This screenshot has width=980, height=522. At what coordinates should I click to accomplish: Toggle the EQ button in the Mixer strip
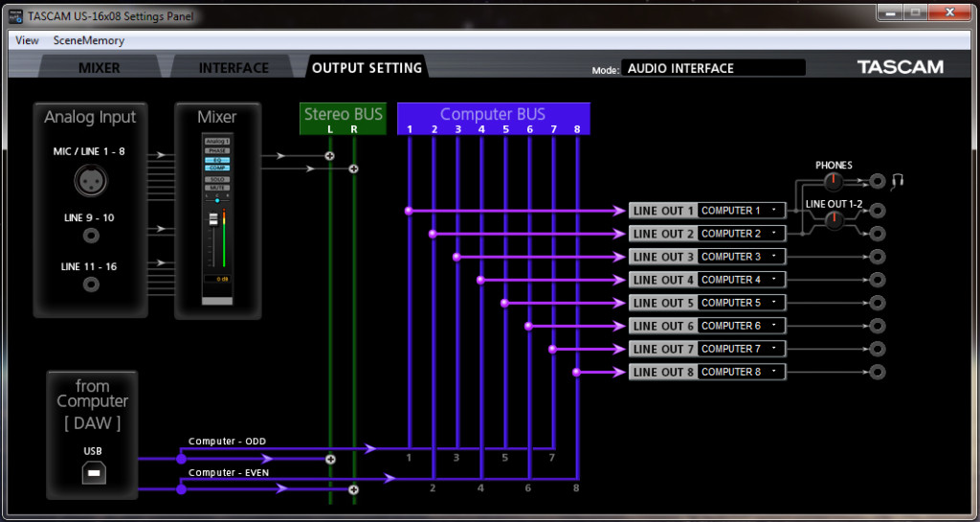[x=217, y=160]
